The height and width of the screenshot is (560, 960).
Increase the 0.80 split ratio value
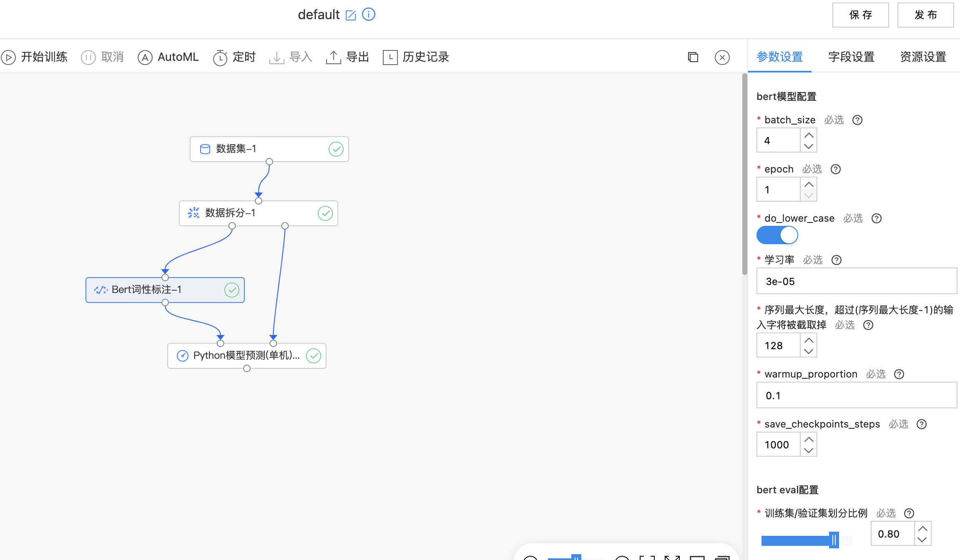click(923, 528)
